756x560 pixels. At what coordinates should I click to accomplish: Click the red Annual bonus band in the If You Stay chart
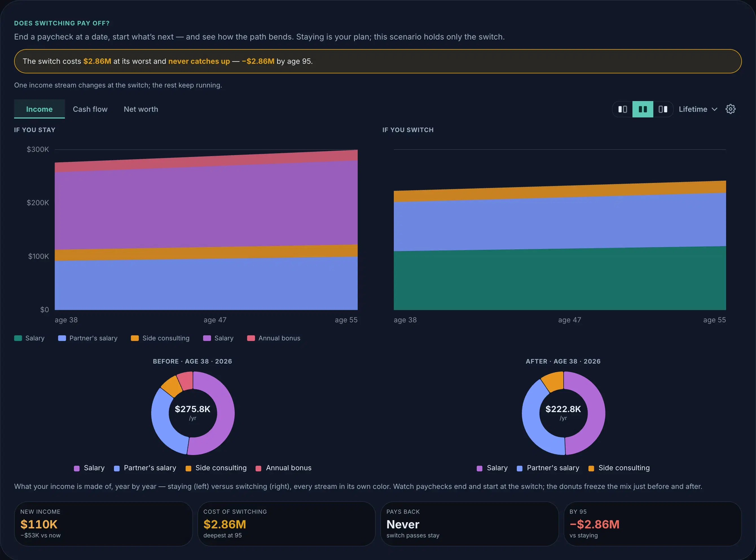[206, 161]
